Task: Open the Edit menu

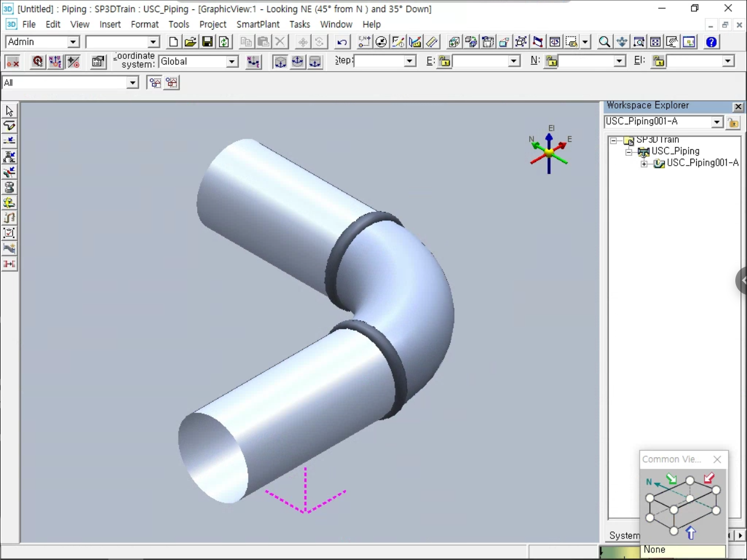Action: tap(53, 24)
